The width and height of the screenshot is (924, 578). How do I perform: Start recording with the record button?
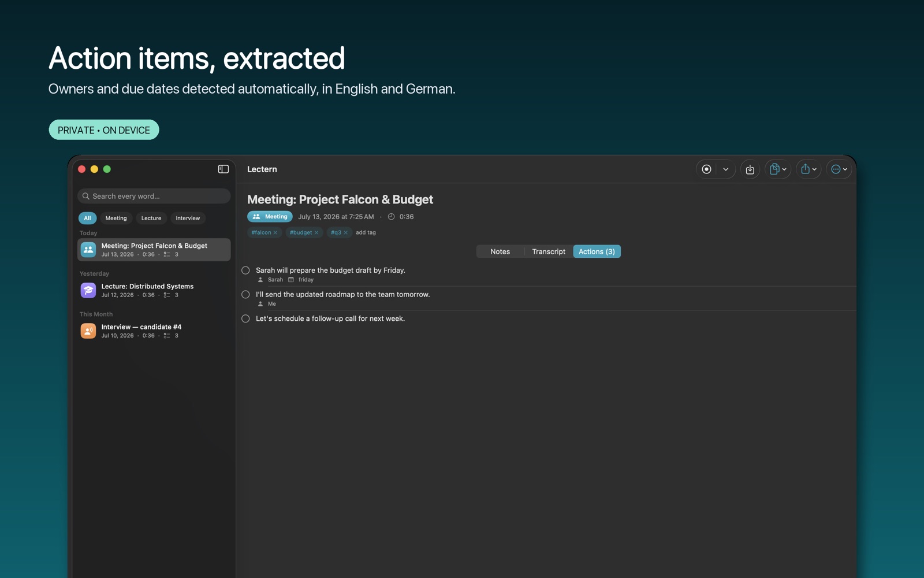[706, 169]
